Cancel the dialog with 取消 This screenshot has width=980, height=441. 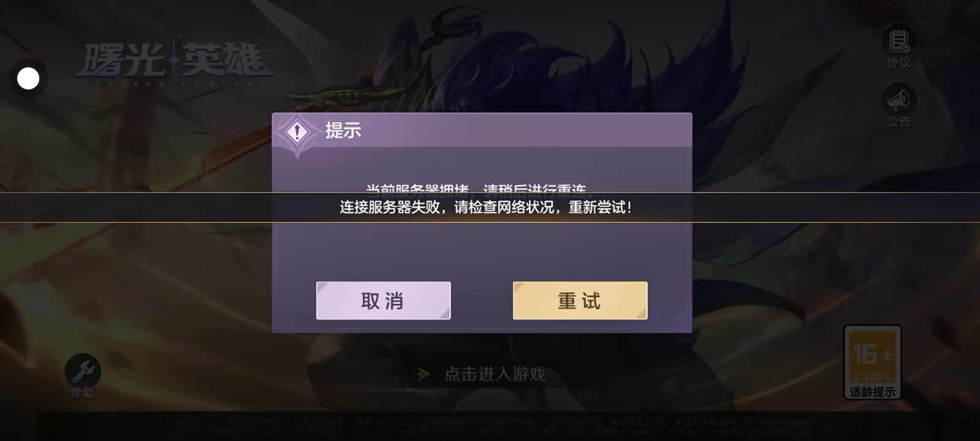[x=383, y=301]
